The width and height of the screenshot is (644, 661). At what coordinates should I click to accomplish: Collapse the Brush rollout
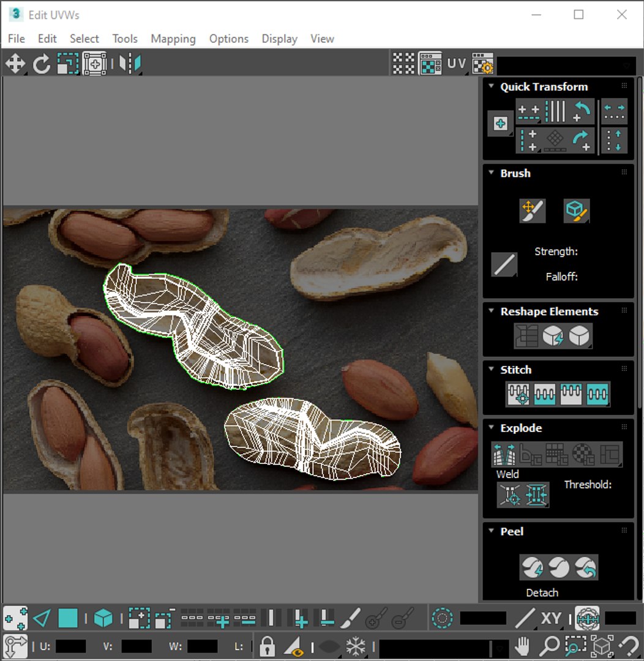coord(491,172)
